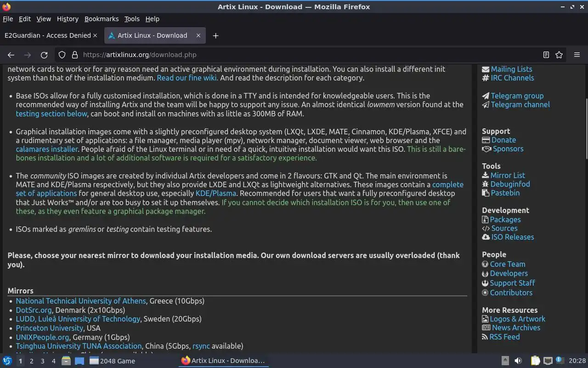This screenshot has width=588, height=368.
Task: Click the Sources code brackets icon
Action: tap(486, 228)
